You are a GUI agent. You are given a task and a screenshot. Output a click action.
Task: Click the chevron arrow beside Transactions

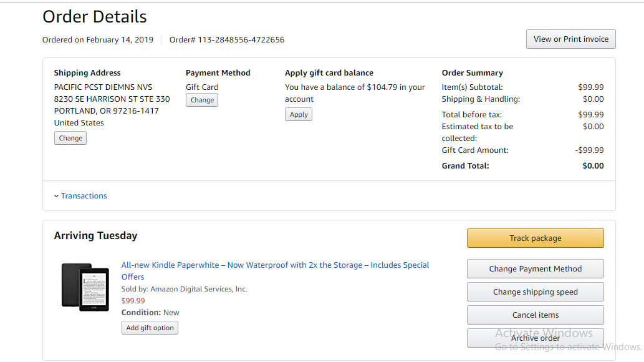pyautogui.click(x=56, y=196)
